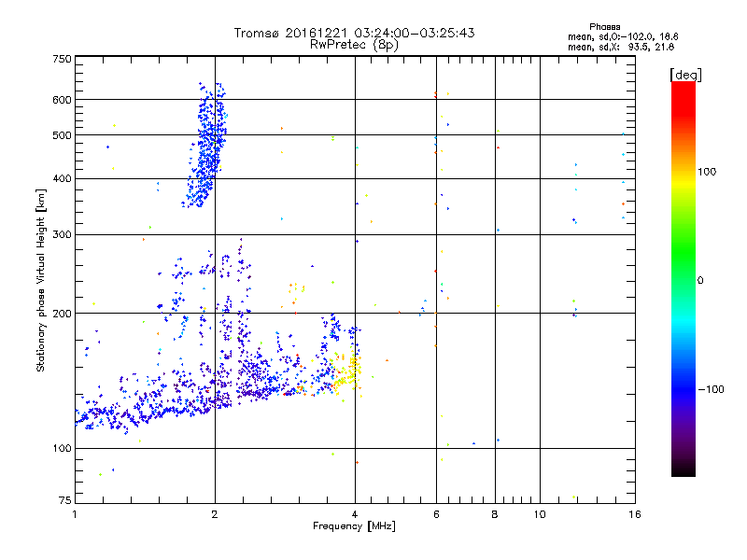Click the plot title 'Tromsø 20161221 03:24:00-03:25:43'

click(354, 33)
